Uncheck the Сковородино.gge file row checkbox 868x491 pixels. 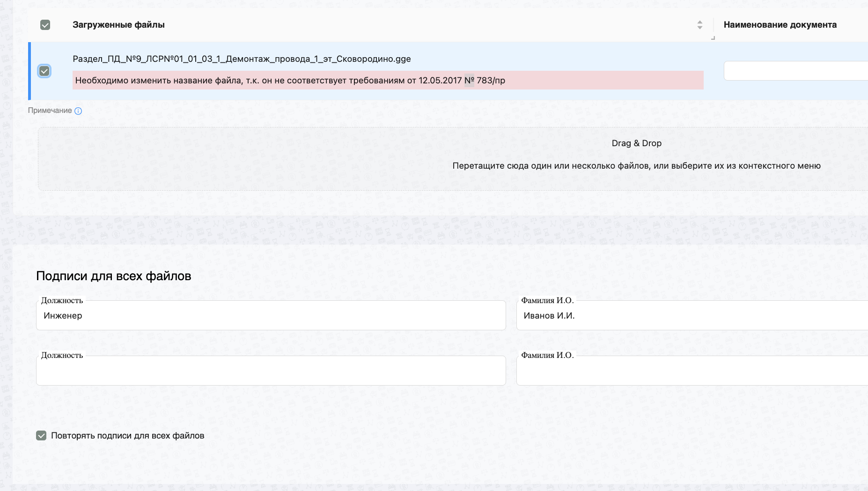tap(44, 71)
